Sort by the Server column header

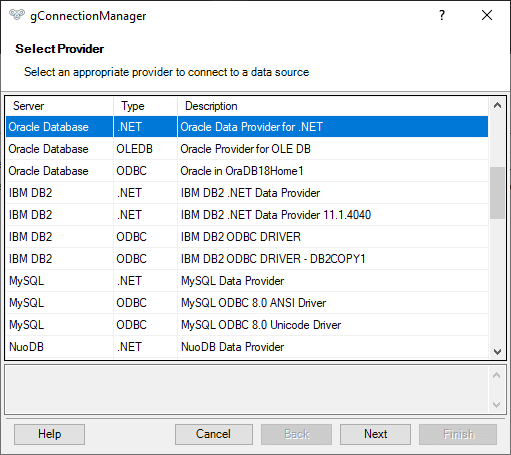[60, 106]
